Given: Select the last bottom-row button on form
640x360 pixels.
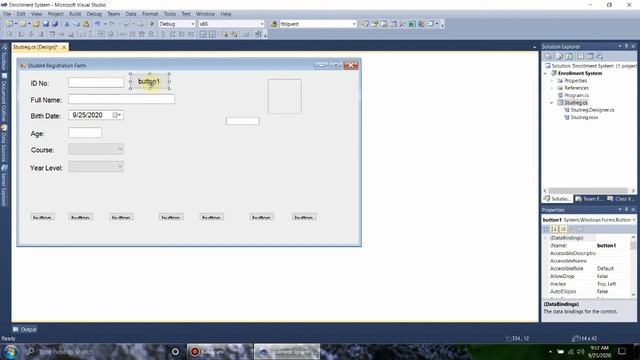Looking at the screenshot, I should click(304, 217).
